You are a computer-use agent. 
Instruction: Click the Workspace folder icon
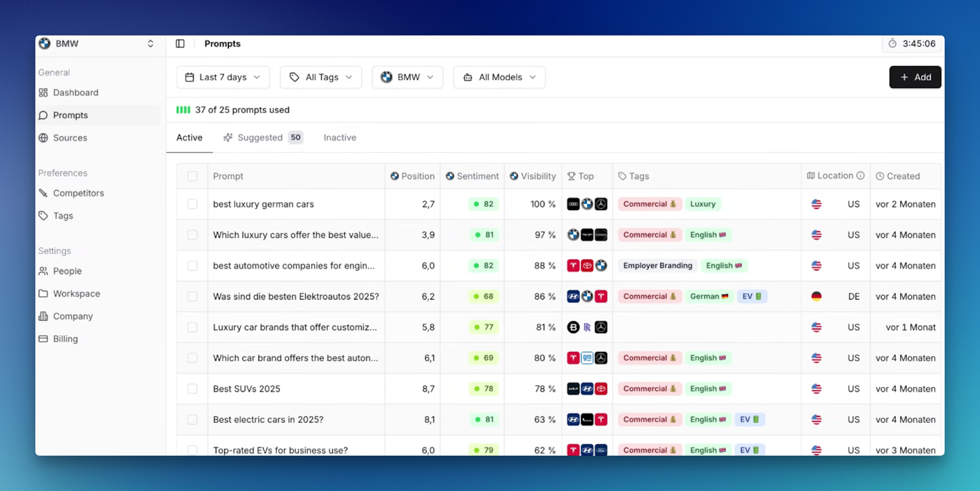[x=43, y=294]
